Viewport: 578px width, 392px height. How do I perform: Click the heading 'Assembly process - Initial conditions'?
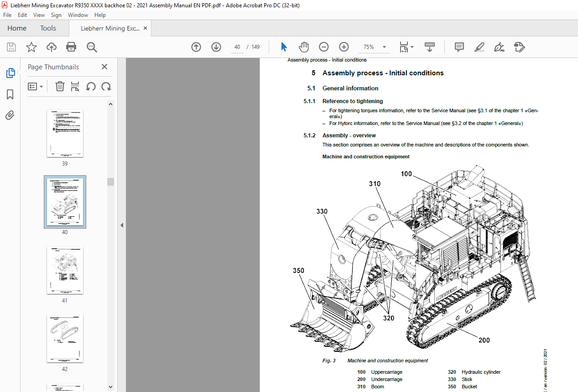(383, 73)
